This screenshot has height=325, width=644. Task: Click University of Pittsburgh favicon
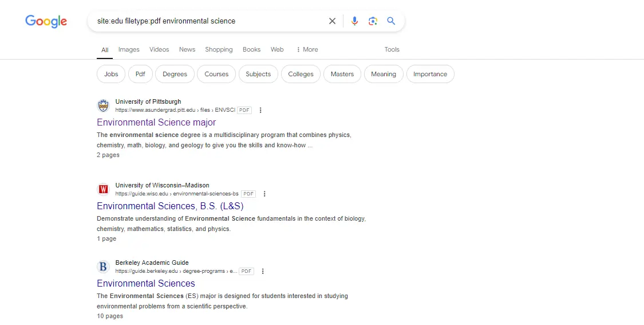(x=103, y=105)
